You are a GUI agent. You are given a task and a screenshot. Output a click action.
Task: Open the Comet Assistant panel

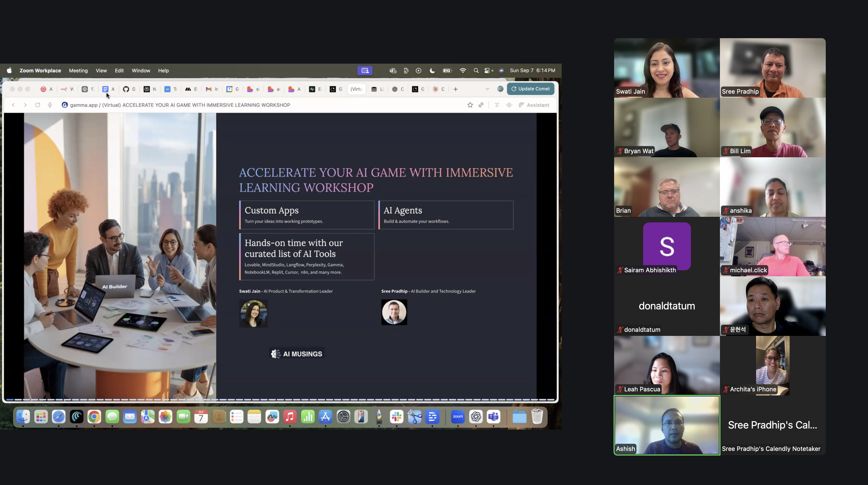click(534, 105)
